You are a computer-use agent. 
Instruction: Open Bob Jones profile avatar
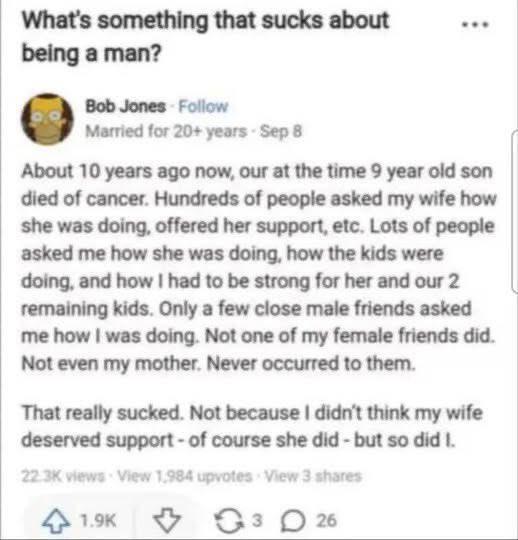(x=48, y=119)
